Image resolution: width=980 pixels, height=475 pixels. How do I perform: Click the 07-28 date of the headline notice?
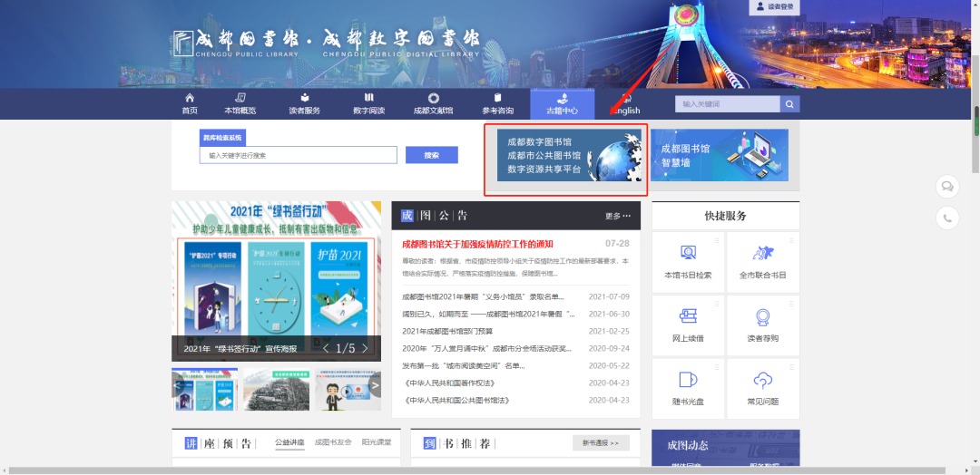[x=617, y=244]
